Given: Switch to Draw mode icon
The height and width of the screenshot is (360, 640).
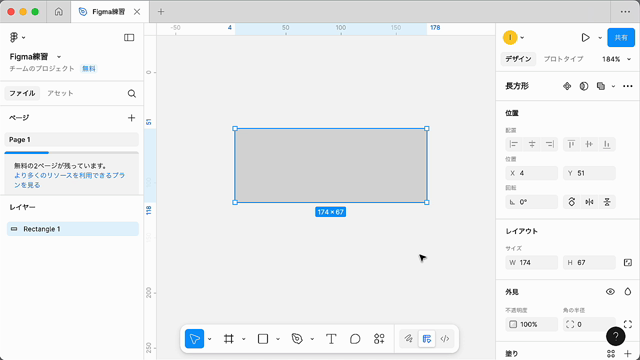Looking at the screenshot, I should click(408, 339).
